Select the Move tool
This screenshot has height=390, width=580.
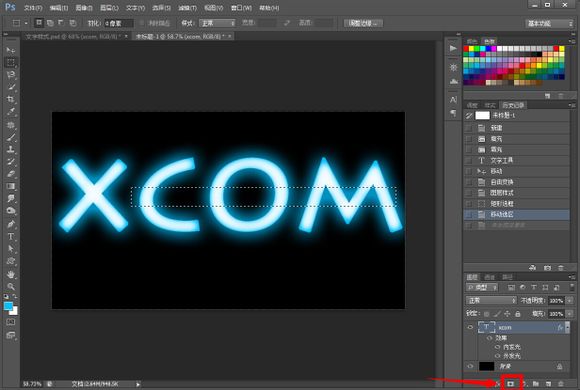coord(11,50)
